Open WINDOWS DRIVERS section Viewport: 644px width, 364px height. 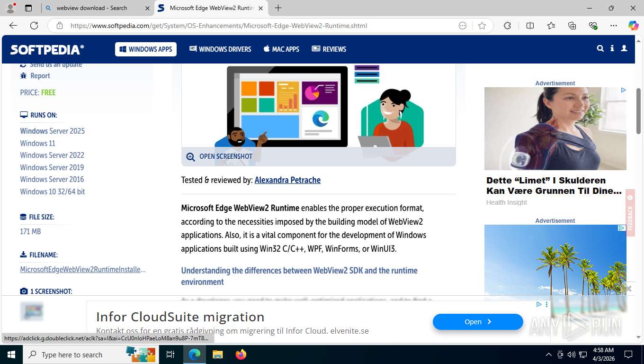pos(220,49)
